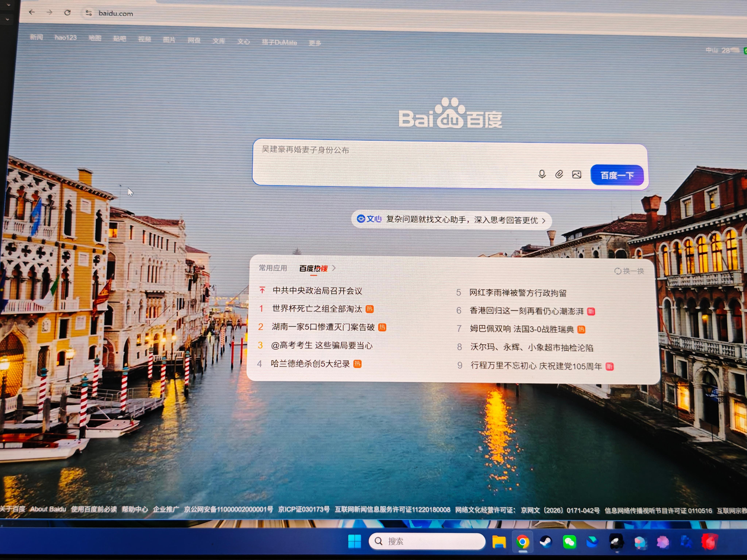Attach a file with paperclip icon
747x560 pixels.
pos(559,174)
